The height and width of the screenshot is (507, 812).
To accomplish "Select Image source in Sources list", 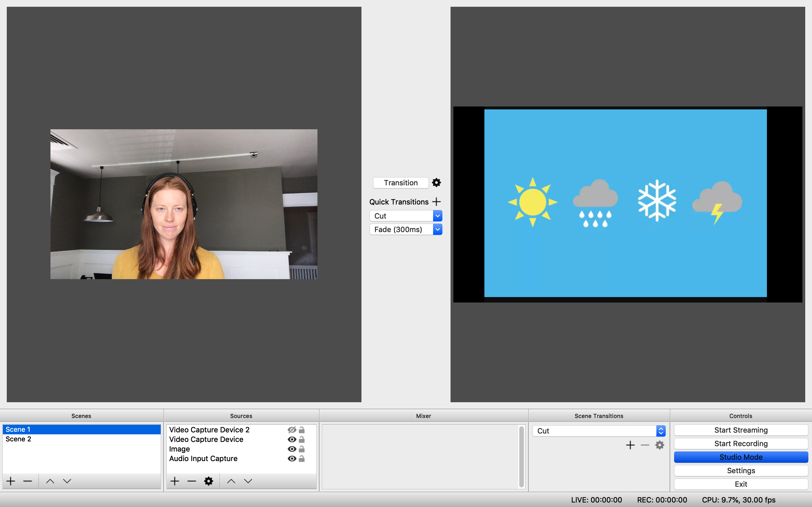I will pos(180,449).
